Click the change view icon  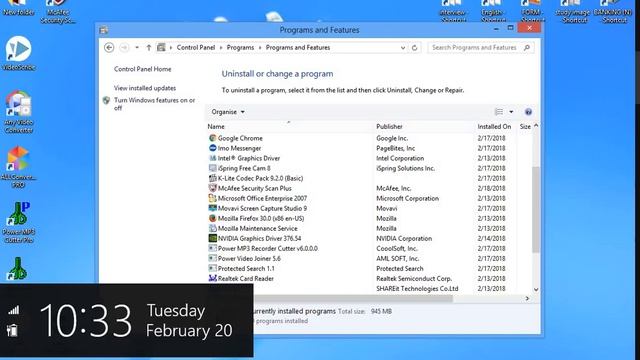click(x=499, y=112)
